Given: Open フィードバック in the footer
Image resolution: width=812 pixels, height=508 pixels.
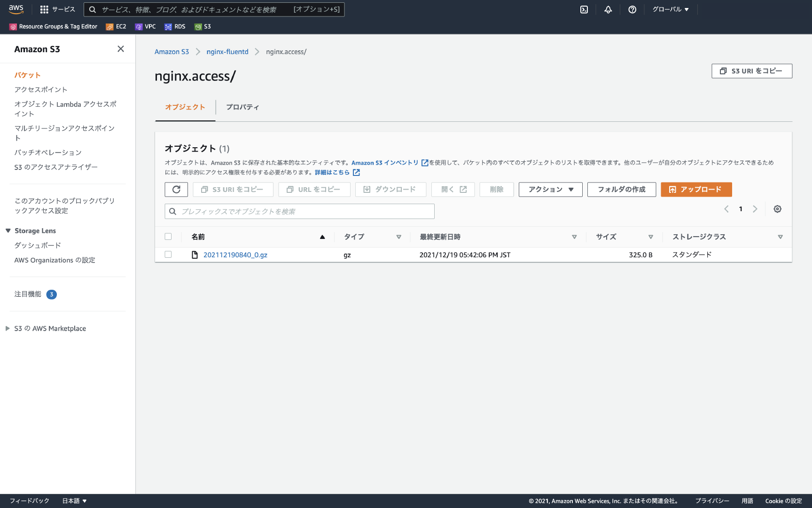Looking at the screenshot, I should point(29,501).
